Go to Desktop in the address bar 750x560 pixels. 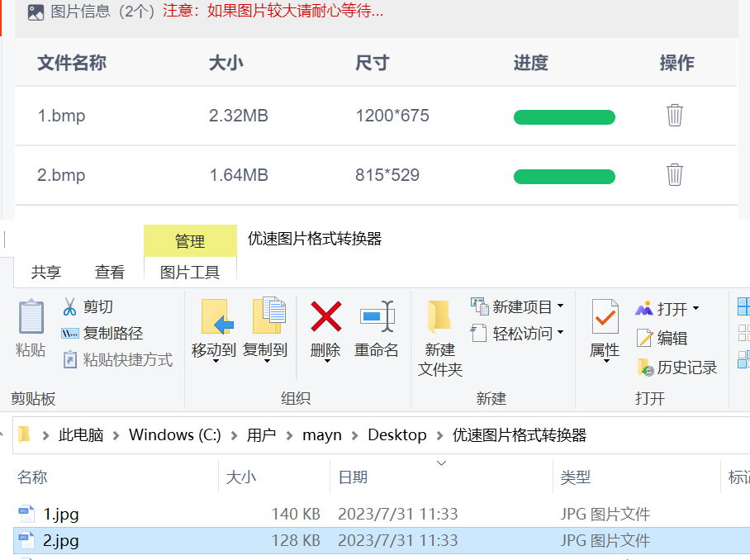[x=397, y=434]
